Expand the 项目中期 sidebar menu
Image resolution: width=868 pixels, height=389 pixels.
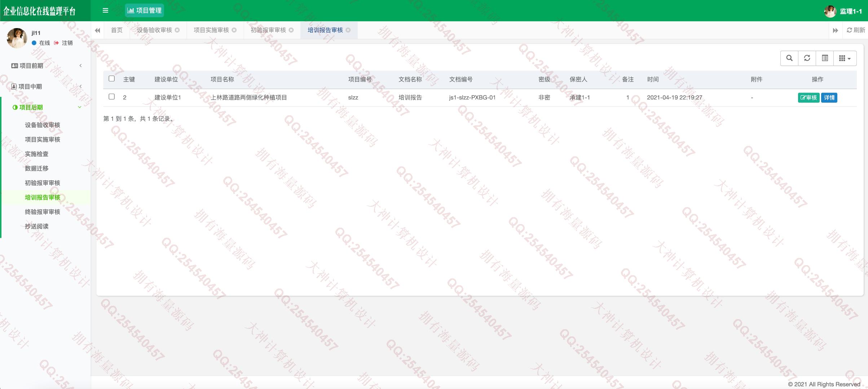click(x=46, y=86)
